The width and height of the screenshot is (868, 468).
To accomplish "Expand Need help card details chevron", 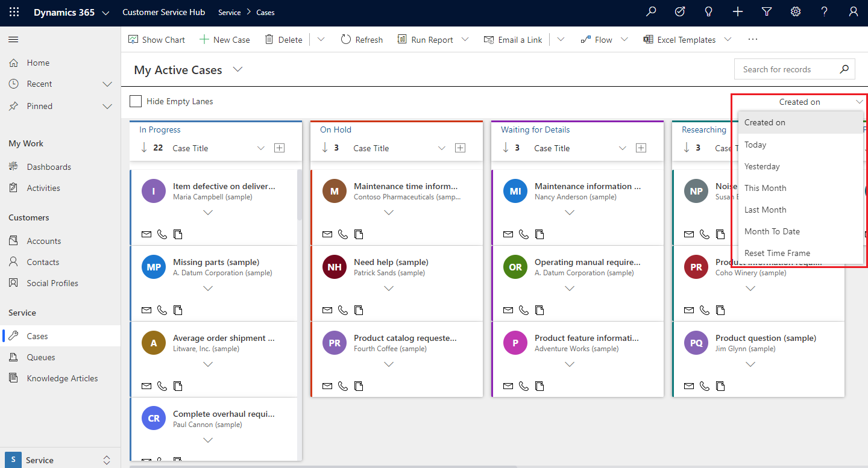I will tap(389, 289).
